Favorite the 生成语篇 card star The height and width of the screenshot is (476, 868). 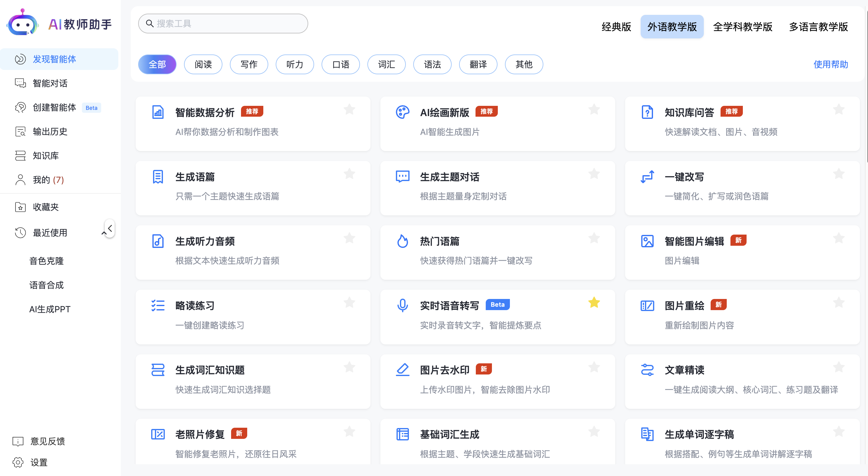click(349, 174)
